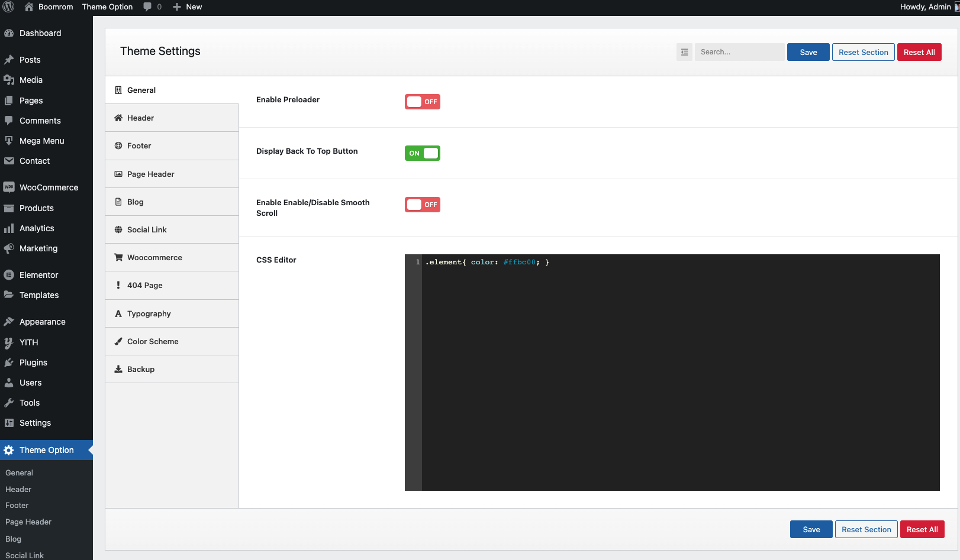Open the Boomrom site link
This screenshot has height=560, width=960.
tap(56, 7)
